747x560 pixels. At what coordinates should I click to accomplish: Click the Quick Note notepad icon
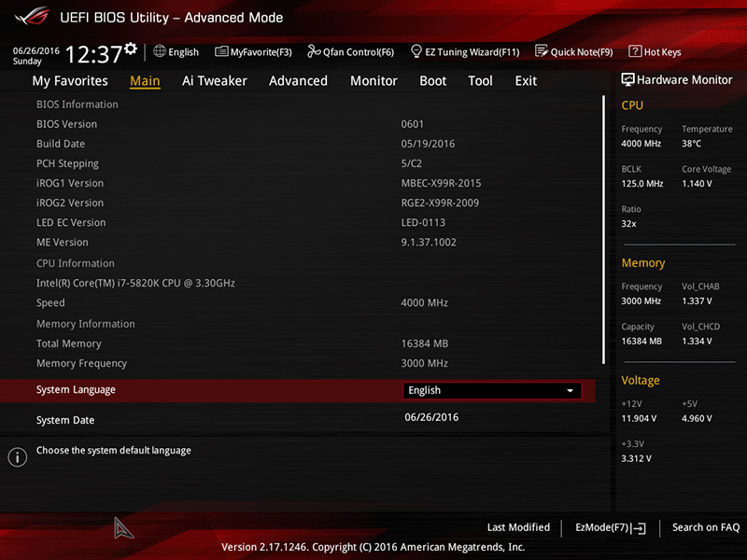(x=542, y=51)
